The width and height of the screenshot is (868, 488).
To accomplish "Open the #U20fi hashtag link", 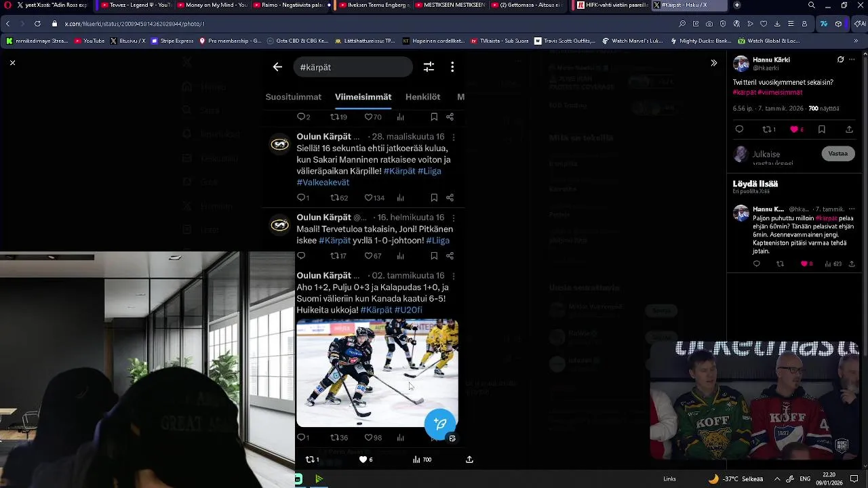I will [x=408, y=310].
